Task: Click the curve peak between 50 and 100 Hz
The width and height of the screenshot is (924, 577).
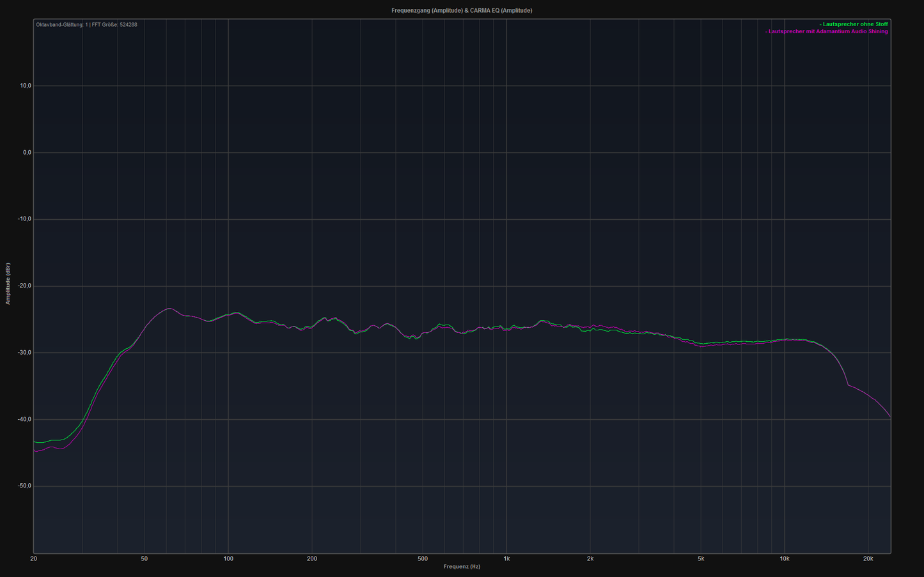Action: [169, 309]
